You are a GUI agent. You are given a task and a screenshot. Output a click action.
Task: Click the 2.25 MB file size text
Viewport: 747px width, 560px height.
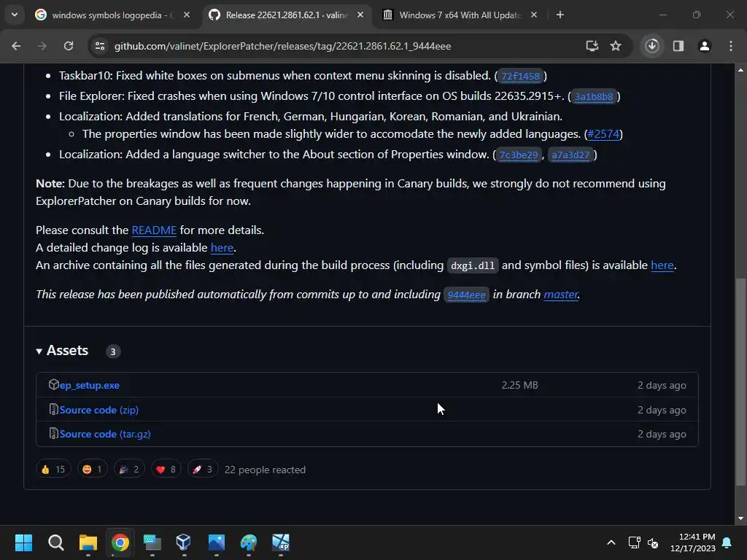point(519,385)
